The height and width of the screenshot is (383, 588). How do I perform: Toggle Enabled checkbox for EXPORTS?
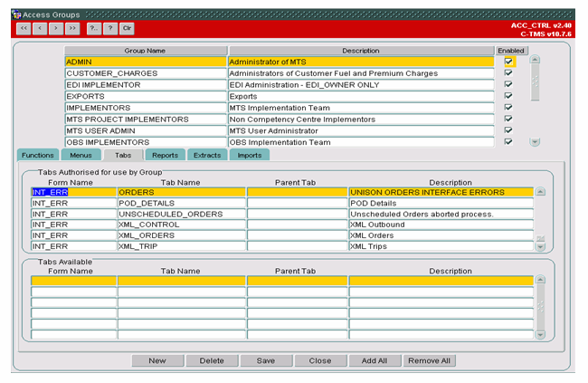pos(508,96)
